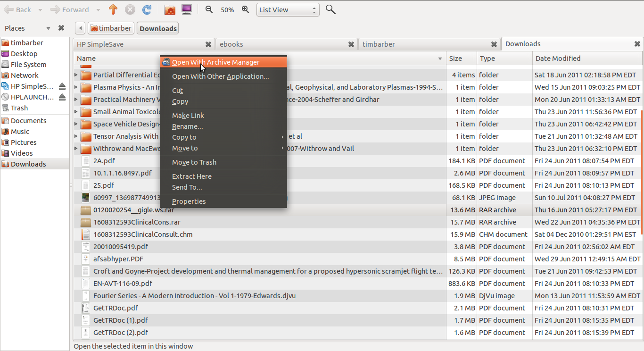Expand the Partial Differential folder

pos(76,75)
